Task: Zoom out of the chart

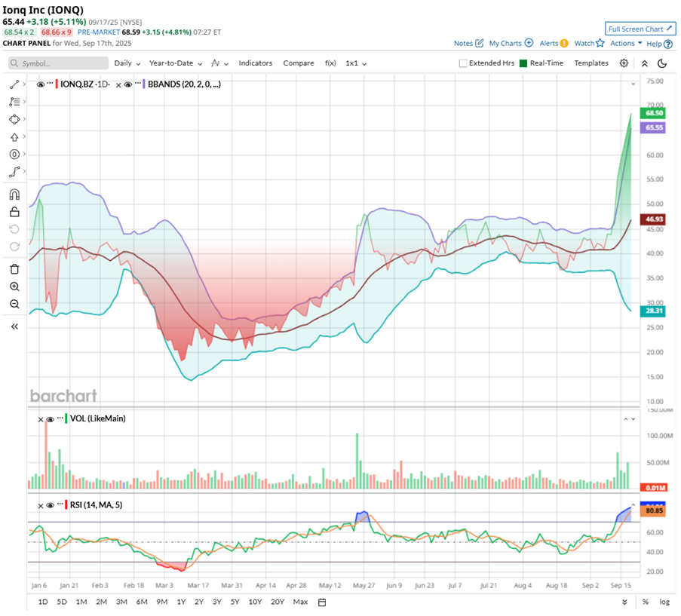Action: pos(14,304)
